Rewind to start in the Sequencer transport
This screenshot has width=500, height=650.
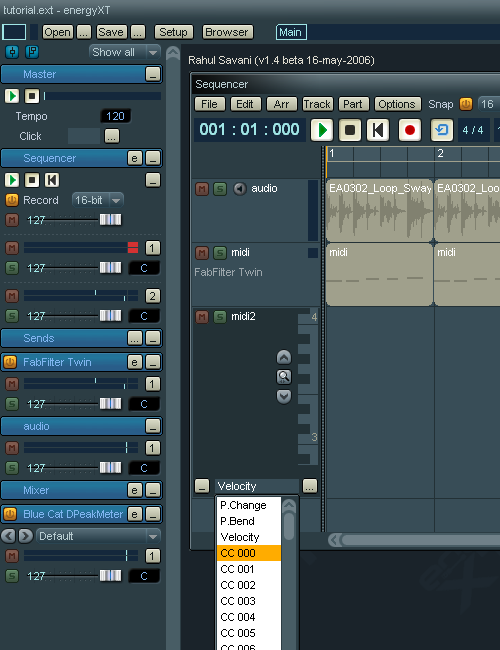point(378,130)
